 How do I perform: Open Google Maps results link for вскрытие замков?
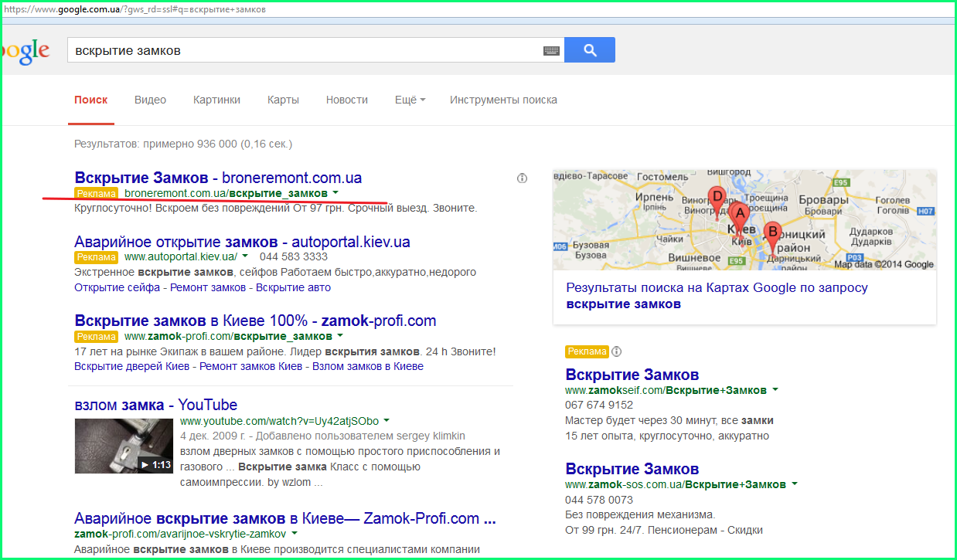[717, 296]
